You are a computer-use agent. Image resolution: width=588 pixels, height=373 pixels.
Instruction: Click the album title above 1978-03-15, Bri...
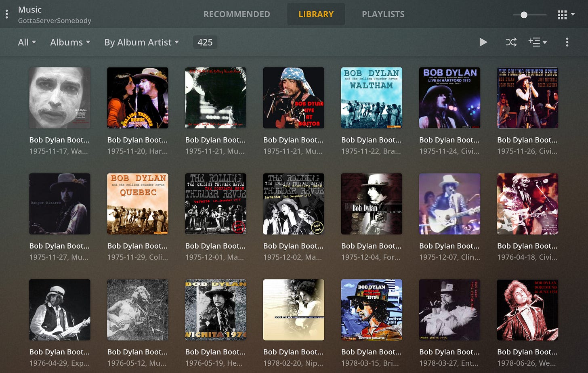371,352
